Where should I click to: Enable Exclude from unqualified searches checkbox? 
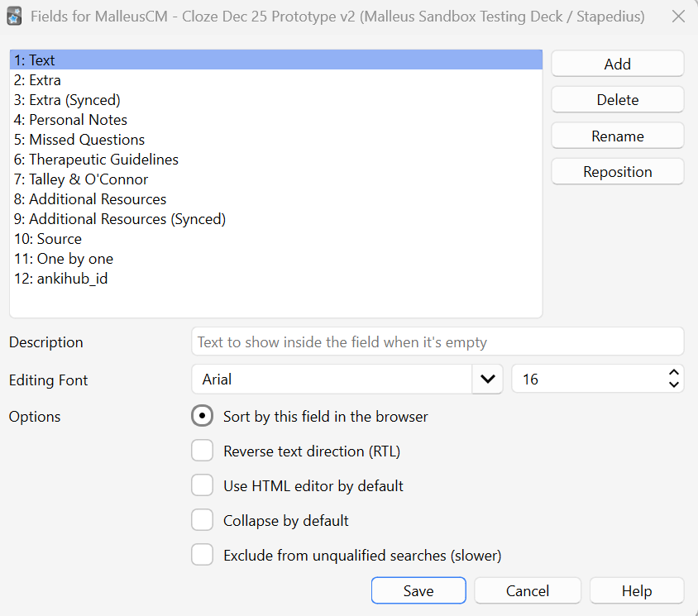tap(202, 555)
